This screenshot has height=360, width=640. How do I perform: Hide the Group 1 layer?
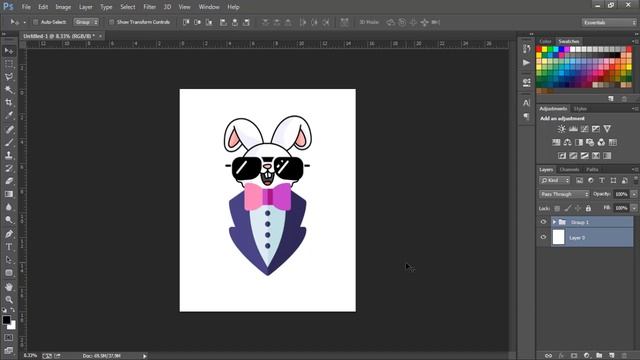[543, 222]
